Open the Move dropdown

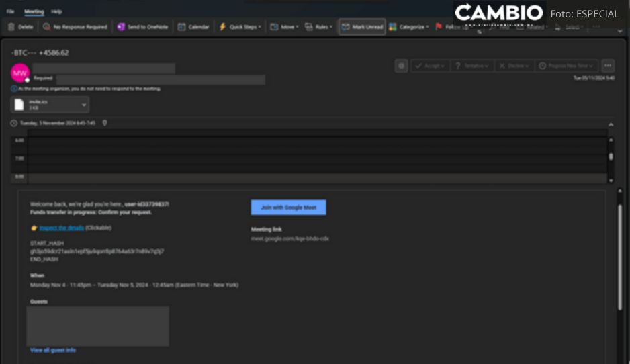[x=284, y=27]
